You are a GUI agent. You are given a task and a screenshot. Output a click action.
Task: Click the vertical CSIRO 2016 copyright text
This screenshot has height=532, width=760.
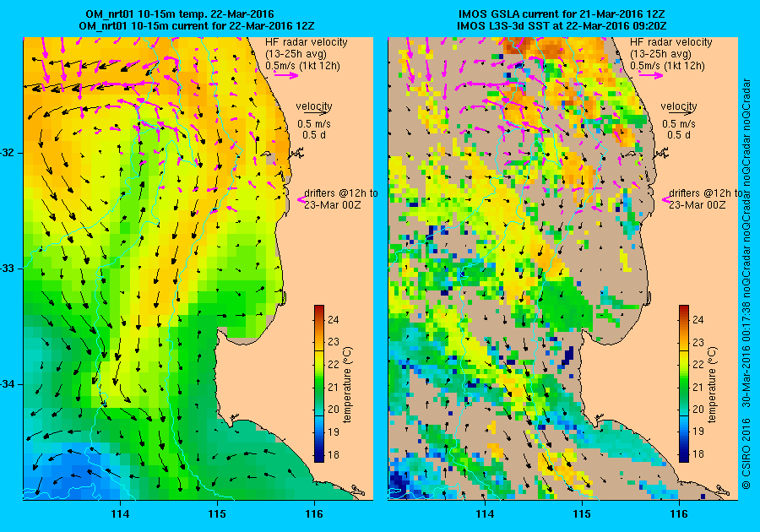(746, 284)
